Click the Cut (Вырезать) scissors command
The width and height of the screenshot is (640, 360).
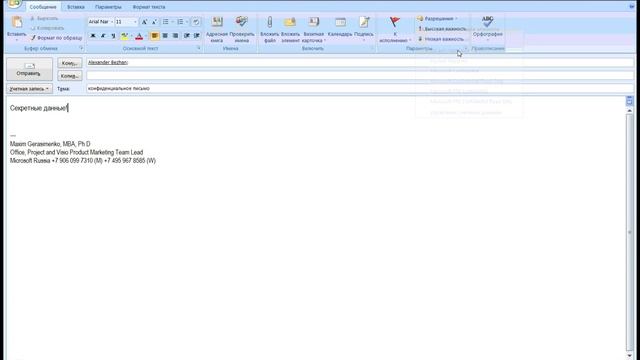click(44, 18)
